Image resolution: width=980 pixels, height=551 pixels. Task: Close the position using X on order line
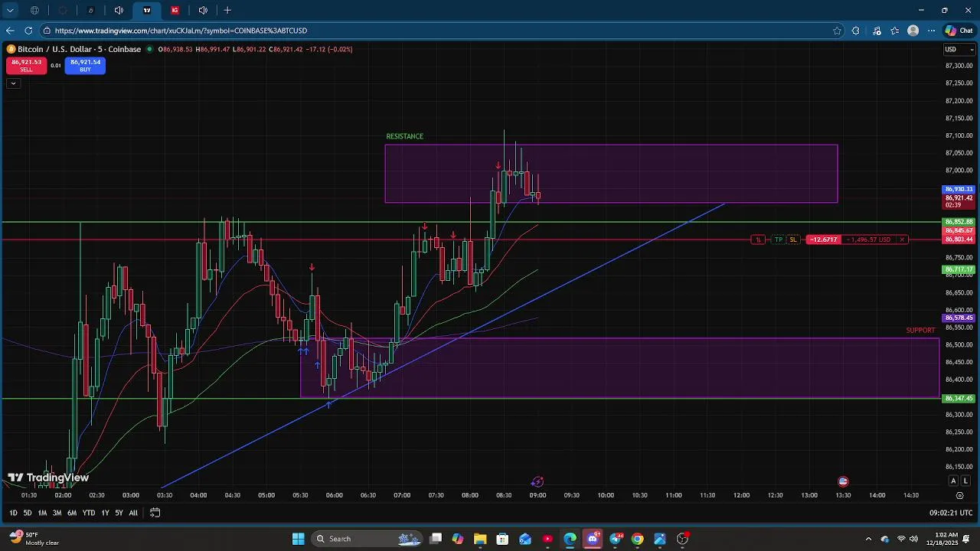(x=902, y=240)
